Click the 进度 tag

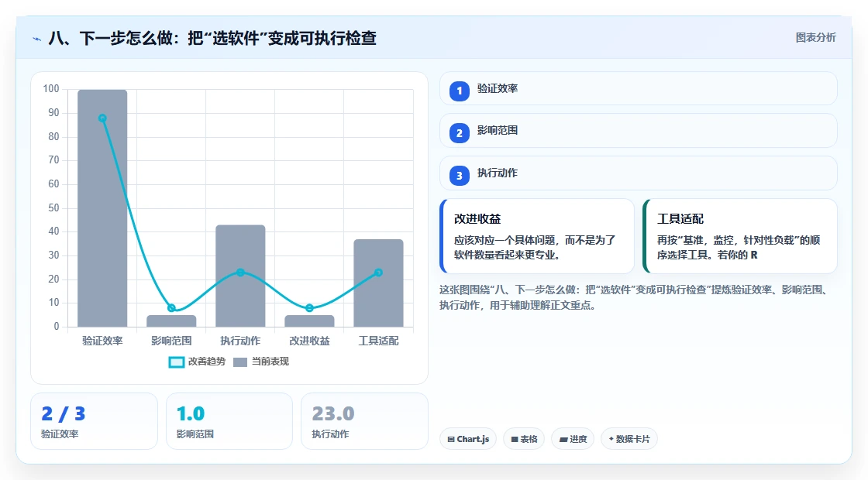coord(573,439)
